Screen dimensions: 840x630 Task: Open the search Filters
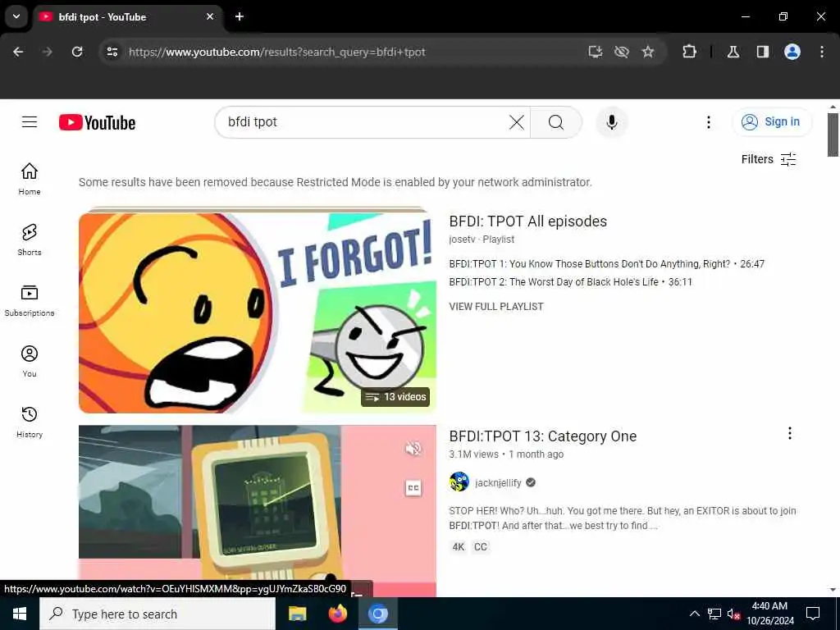(768, 159)
